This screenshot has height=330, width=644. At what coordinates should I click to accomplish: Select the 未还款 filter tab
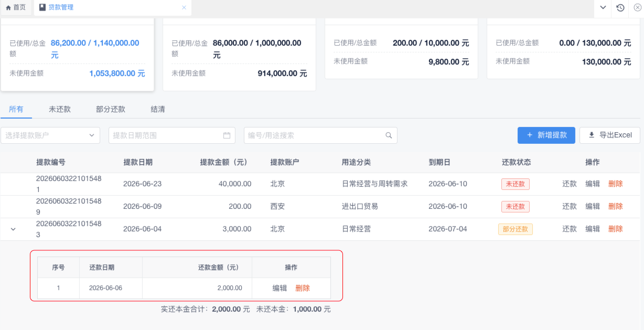(60, 109)
